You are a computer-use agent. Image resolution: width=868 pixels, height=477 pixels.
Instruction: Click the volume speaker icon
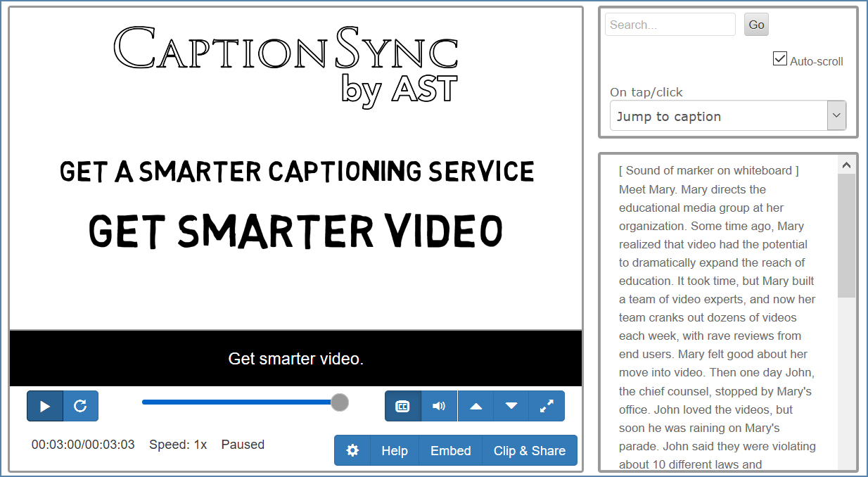tap(439, 406)
